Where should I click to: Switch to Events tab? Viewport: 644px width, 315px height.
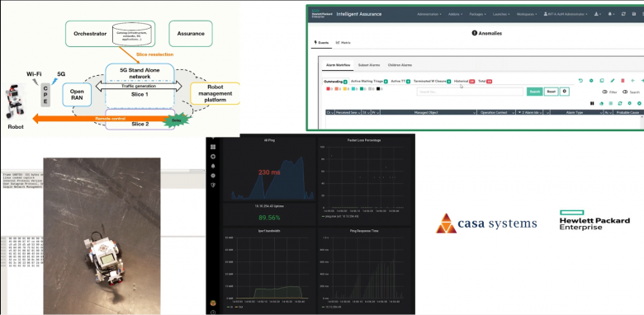pos(321,42)
